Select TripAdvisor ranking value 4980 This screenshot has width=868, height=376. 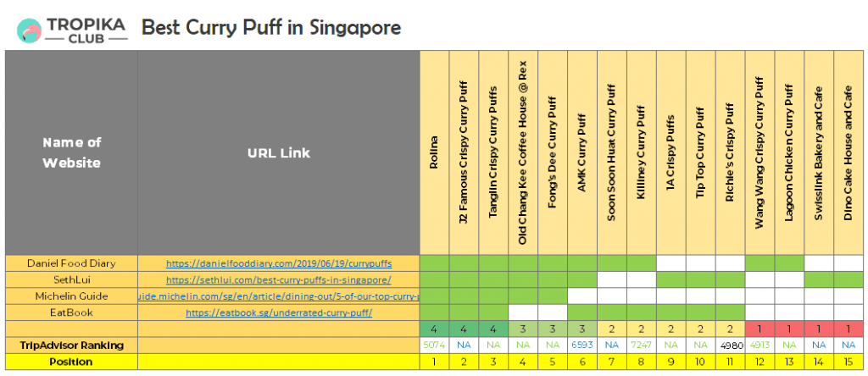pos(730,346)
